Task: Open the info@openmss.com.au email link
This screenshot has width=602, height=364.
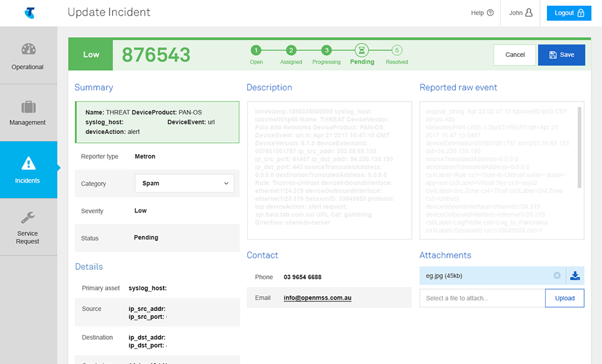Action: point(317,298)
